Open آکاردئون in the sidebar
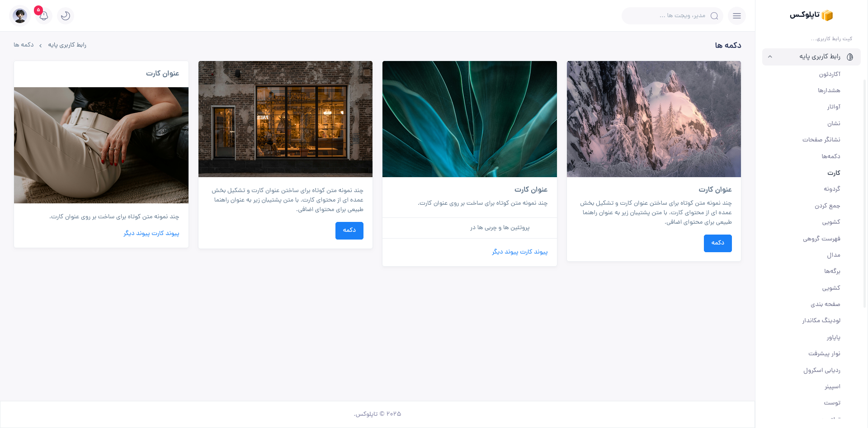This screenshot has height=428, width=868. [830, 74]
